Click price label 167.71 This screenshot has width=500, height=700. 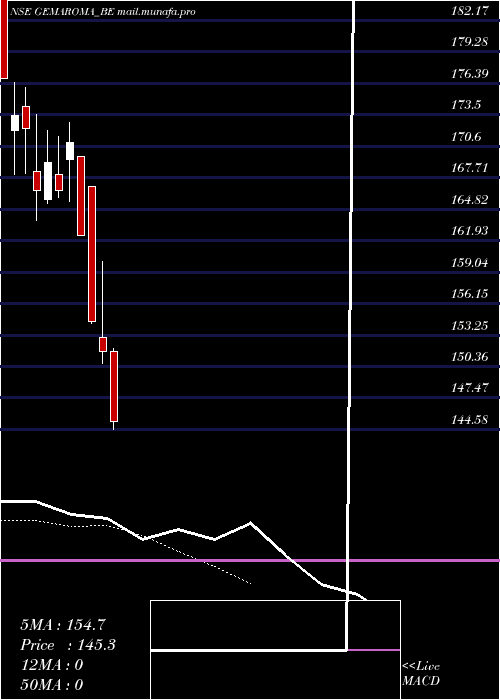pos(470,168)
